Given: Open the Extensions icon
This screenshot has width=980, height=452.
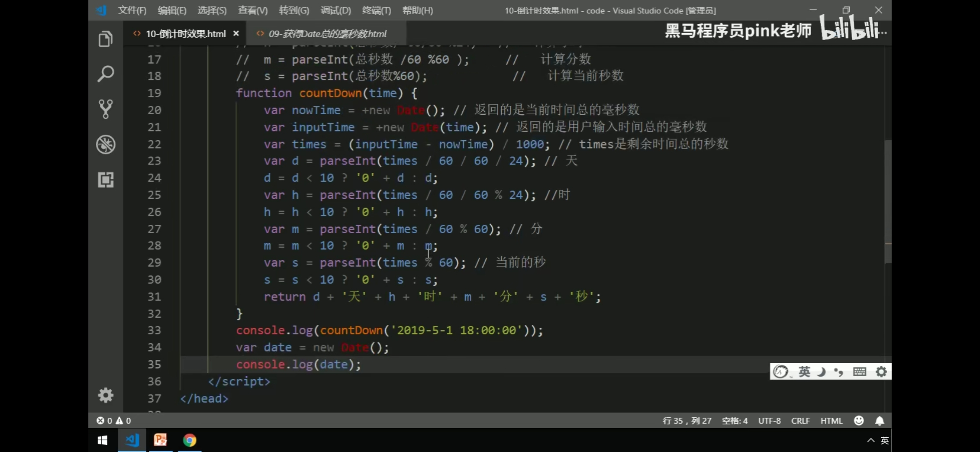Looking at the screenshot, I should [106, 180].
